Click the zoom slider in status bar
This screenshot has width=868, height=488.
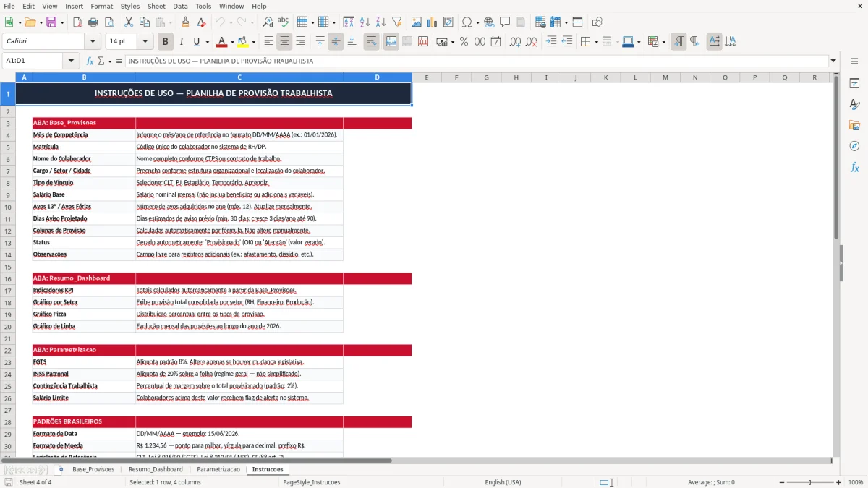[x=810, y=482]
